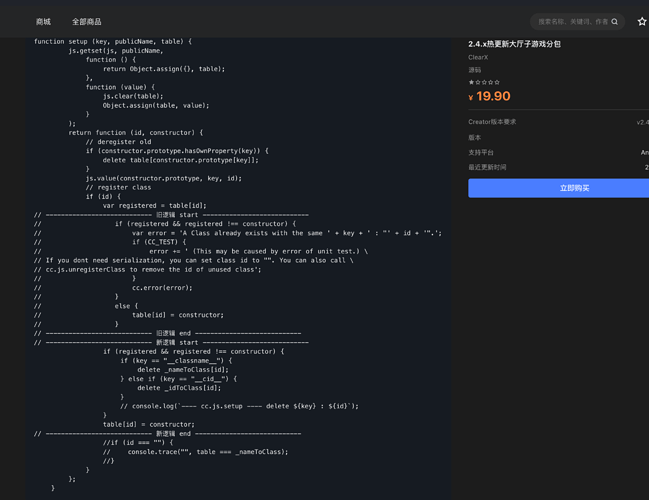Click the first rating star
This screenshot has width=649, height=500.
[x=471, y=83]
